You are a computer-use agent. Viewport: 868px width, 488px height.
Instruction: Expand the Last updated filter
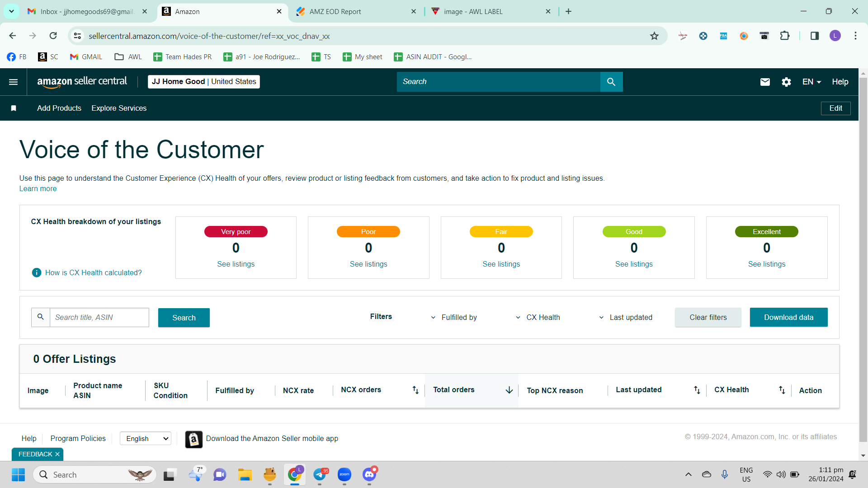(x=625, y=318)
